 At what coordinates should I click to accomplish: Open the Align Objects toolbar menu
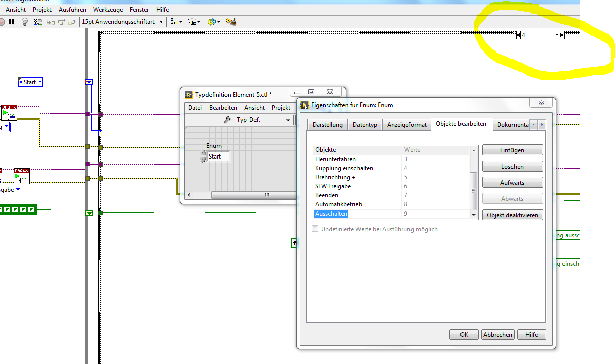tap(176, 22)
